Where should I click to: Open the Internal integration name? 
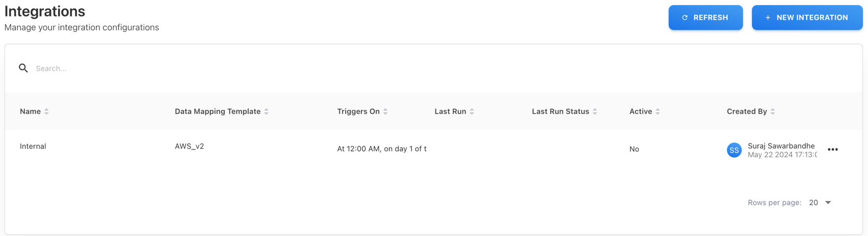[x=33, y=146]
